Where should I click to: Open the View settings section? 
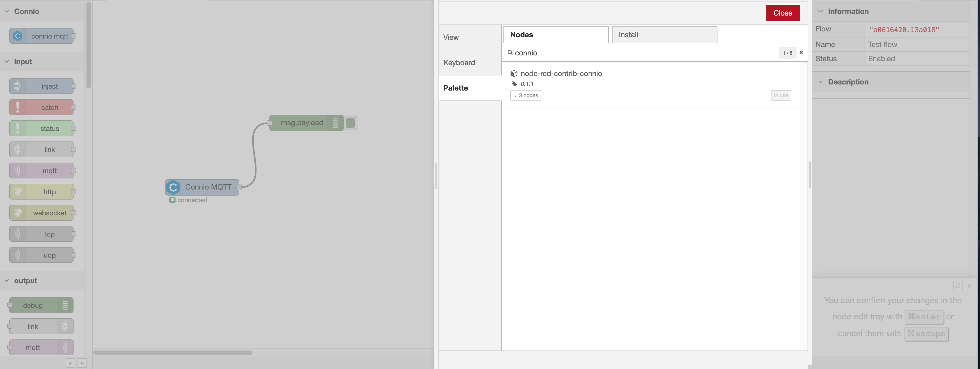[451, 37]
